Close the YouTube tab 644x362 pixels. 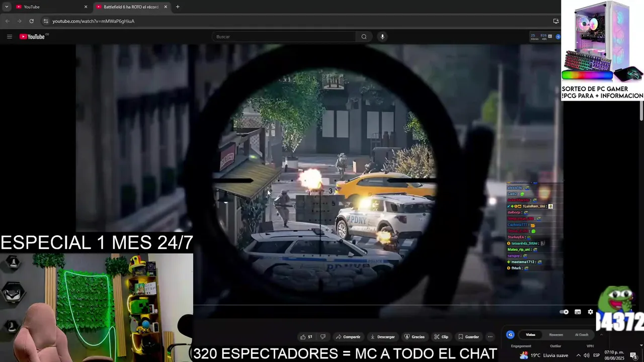[x=86, y=7]
